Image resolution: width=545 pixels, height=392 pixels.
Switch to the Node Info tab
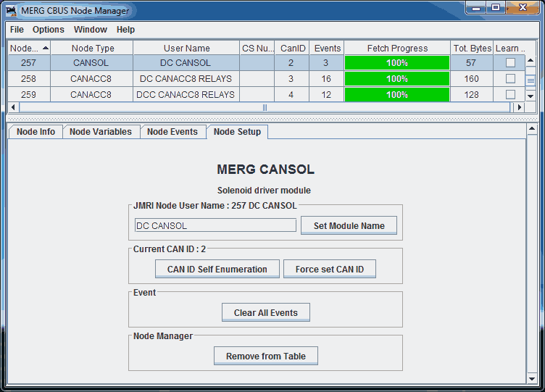36,132
